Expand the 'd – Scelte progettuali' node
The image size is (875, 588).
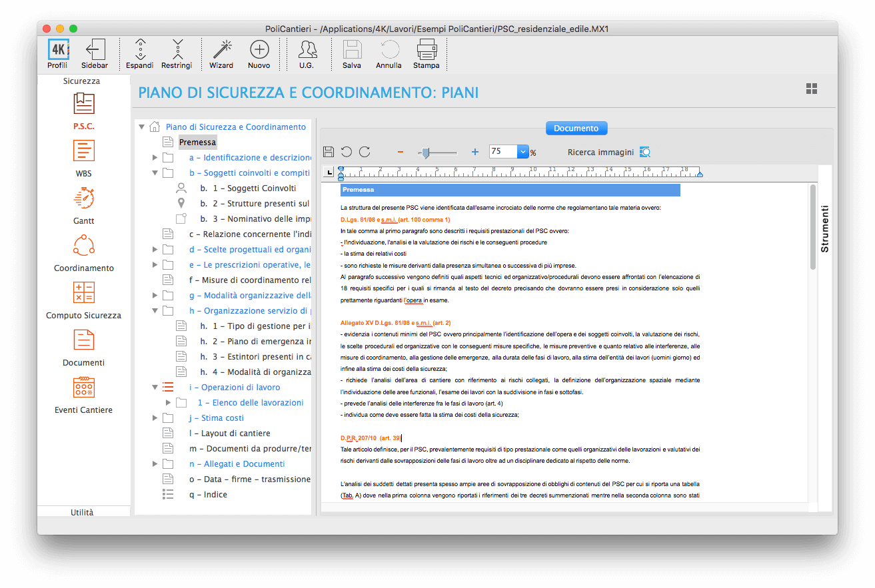point(155,250)
